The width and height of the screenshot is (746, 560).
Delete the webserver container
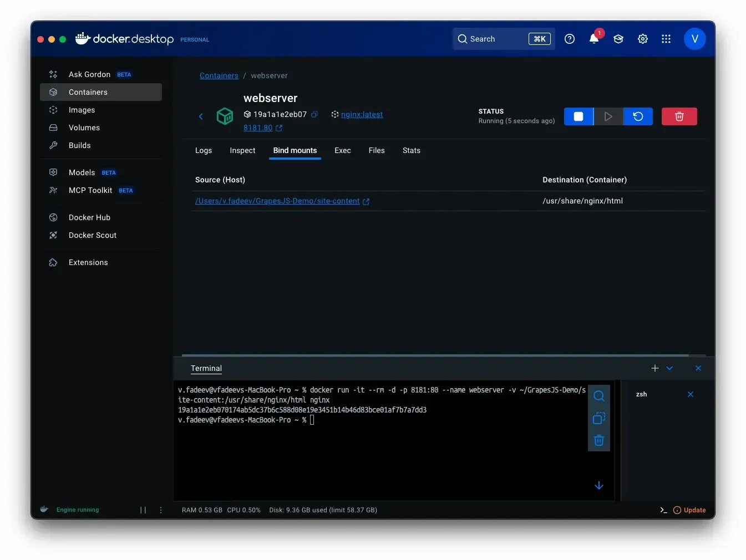[679, 116]
